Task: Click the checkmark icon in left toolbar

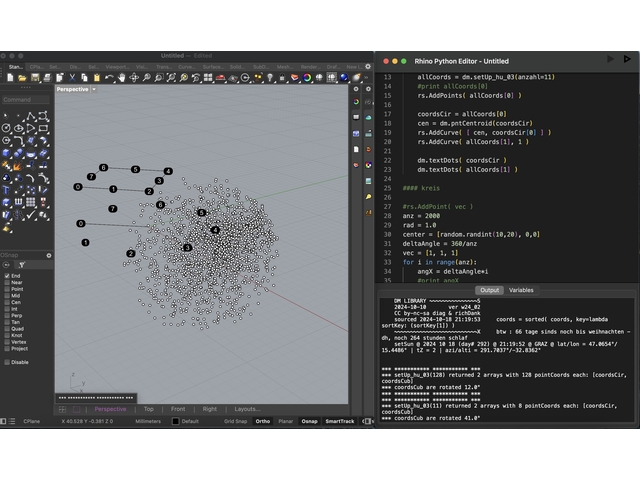Action: coord(31,214)
